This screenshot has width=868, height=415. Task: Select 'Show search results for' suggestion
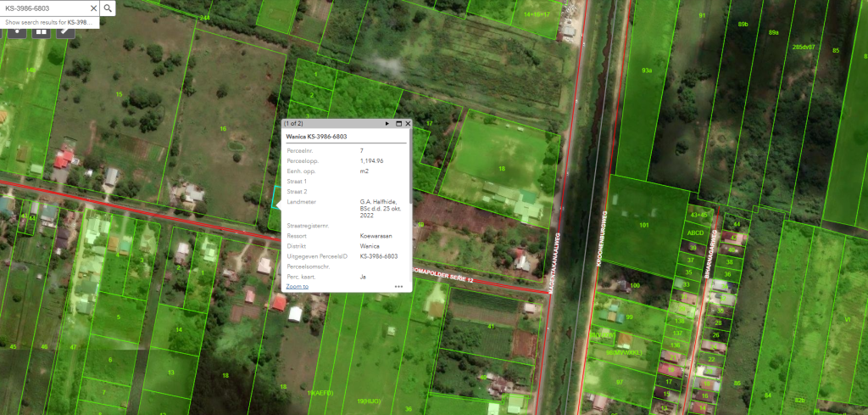[49, 22]
